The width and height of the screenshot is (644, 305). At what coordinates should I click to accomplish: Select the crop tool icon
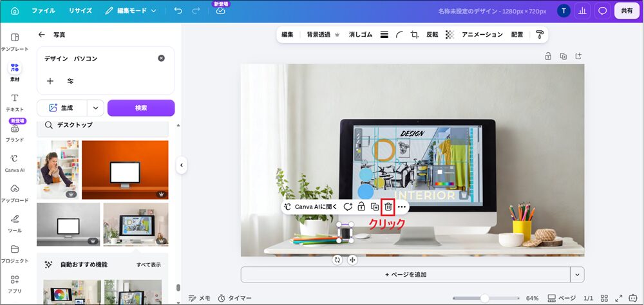[414, 35]
